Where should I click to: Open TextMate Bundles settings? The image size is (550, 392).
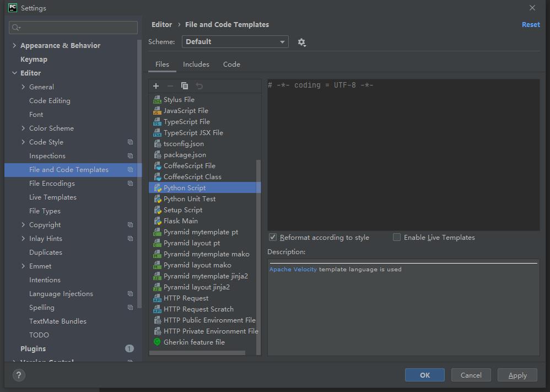(x=57, y=321)
